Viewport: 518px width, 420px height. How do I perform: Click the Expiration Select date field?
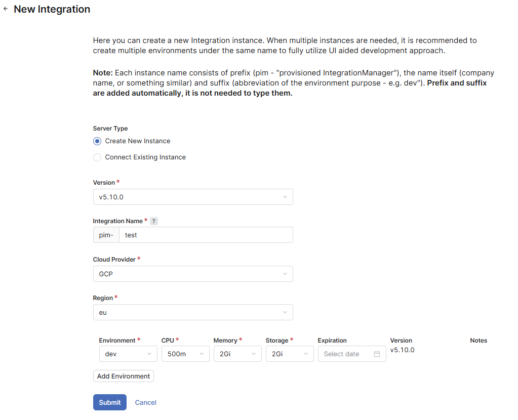(347, 354)
